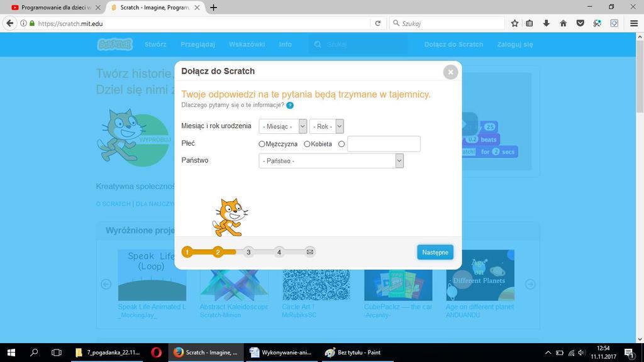Viewport: 644px width, 362px height.
Task: Open the downloads arrow icon
Action: point(547,23)
